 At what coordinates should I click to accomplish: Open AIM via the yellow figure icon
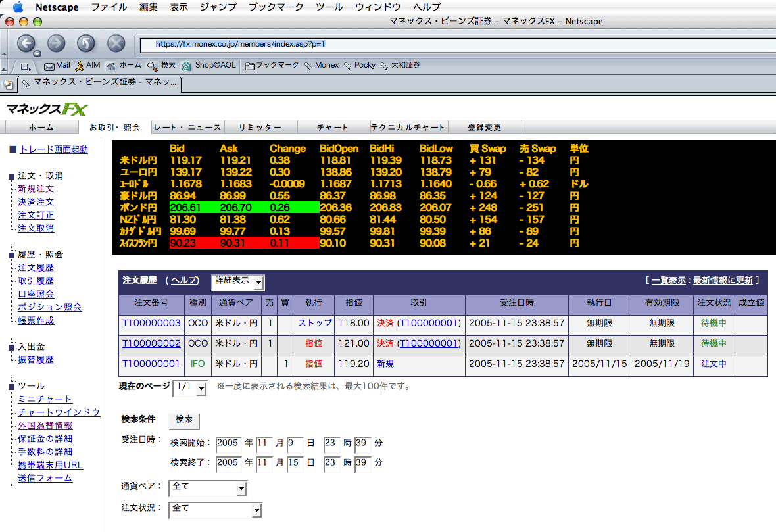point(79,66)
